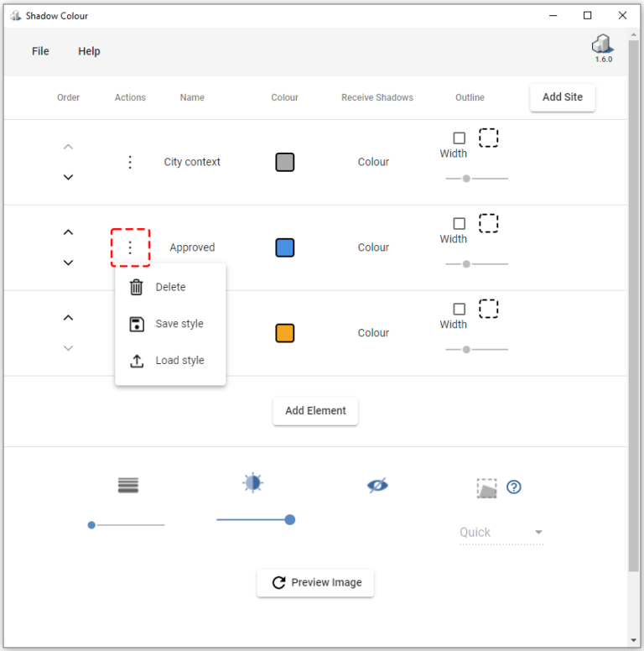Click the Receive Shadows column header
Image resolution: width=644 pixels, height=651 pixels.
click(377, 97)
